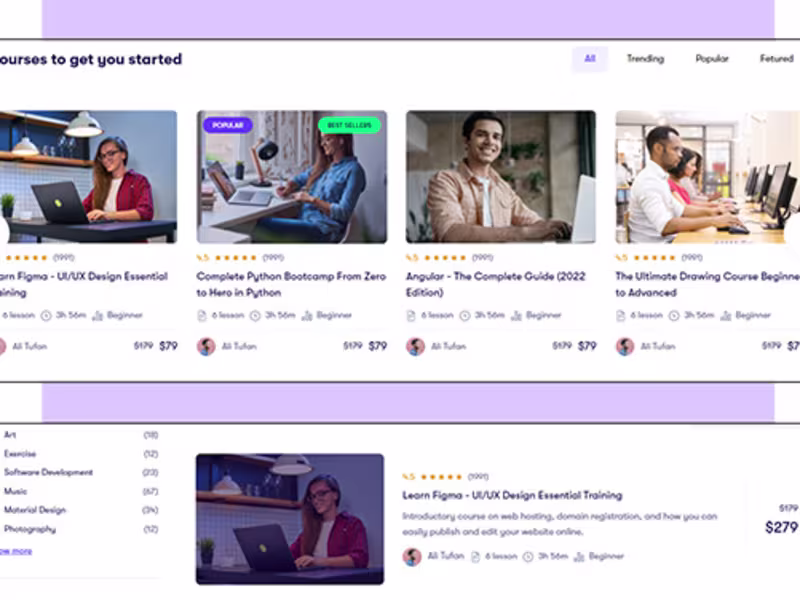Click star rating on Drawing Course card
The height and width of the screenshot is (600, 800).
point(654,258)
